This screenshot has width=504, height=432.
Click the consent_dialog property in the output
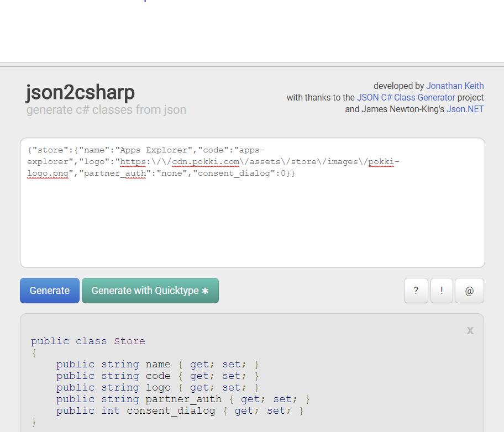click(171, 410)
